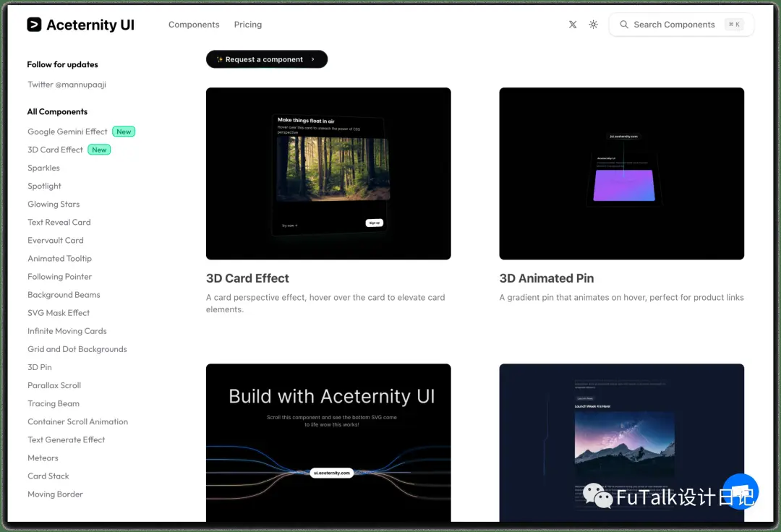
Task: Focus the Search Components field
Action: pyautogui.click(x=681, y=25)
